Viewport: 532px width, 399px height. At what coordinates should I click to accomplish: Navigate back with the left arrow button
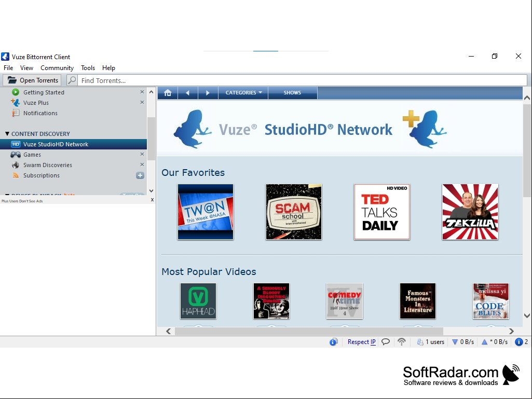(x=187, y=93)
